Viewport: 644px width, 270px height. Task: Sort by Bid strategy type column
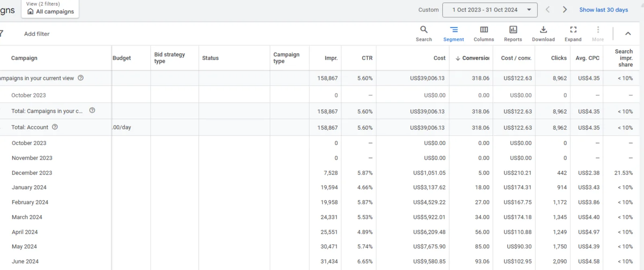pyautogui.click(x=169, y=58)
